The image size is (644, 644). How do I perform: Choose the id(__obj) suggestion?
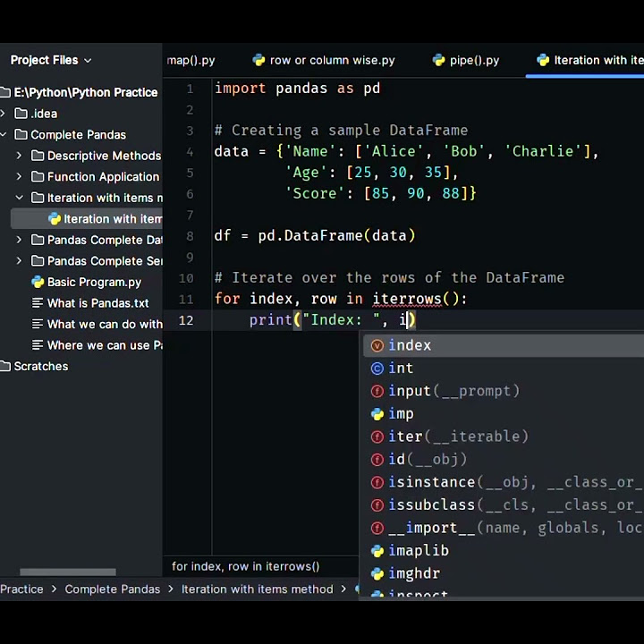(x=504, y=460)
